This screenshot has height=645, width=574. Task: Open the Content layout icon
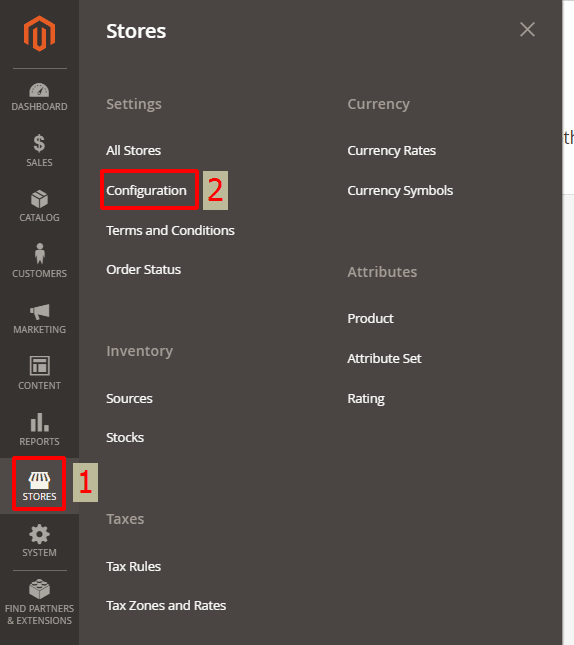(x=40, y=366)
